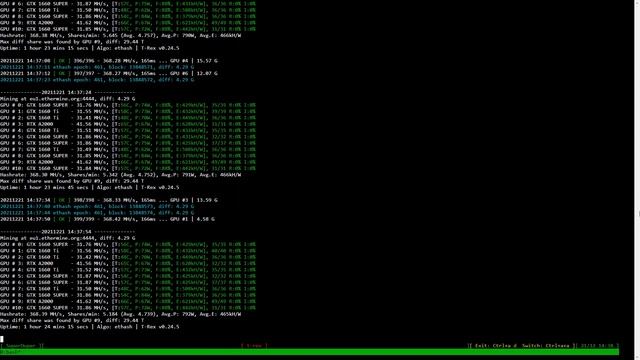The width and height of the screenshot is (640, 360).
Task: Click the ethash epoch line at 14:37:44
Action: [x=97, y=213]
